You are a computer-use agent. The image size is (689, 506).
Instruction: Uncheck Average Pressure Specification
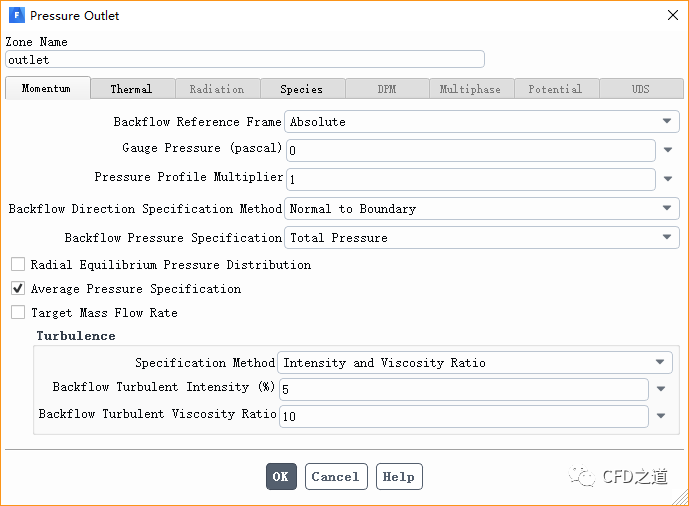tap(18, 289)
